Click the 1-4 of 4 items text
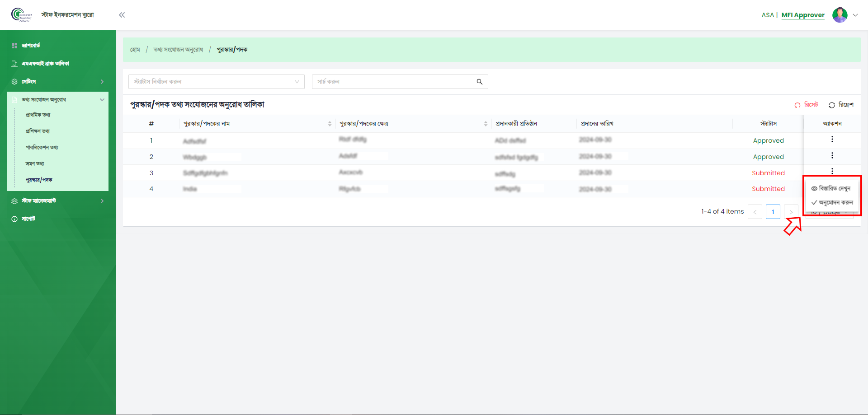Viewport: 868px width, 415px height. click(722, 212)
